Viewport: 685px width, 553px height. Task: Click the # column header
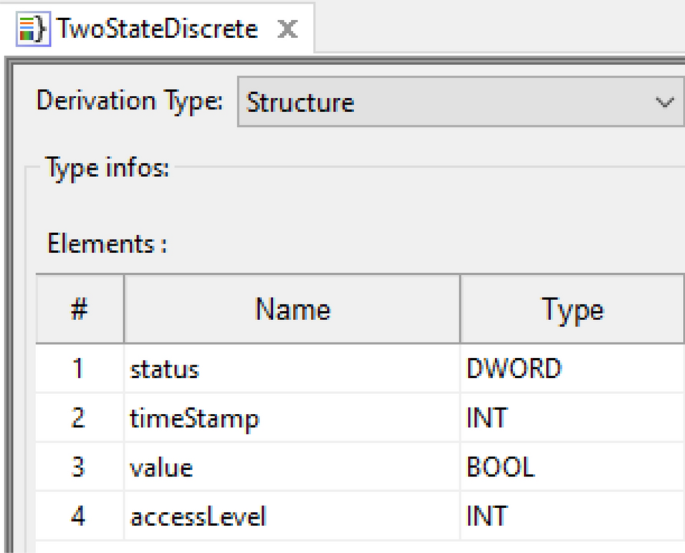(x=80, y=310)
